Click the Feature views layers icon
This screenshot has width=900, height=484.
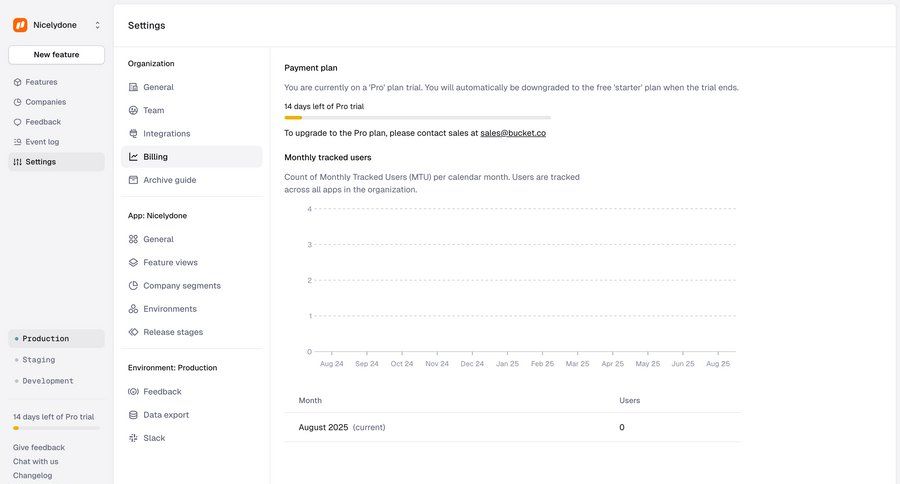click(x=133, y=262)
